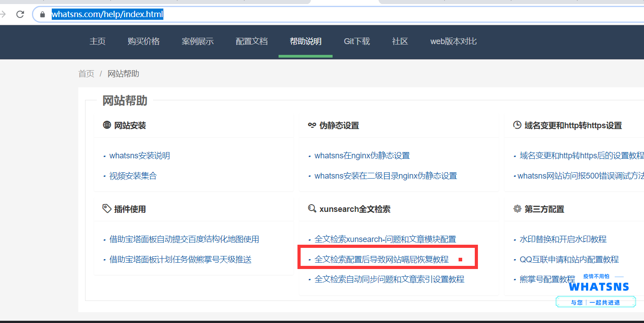This screenshot has height=323, width=644.
Task: Open the web版本对比 menu item
Action: coord(453,41)
